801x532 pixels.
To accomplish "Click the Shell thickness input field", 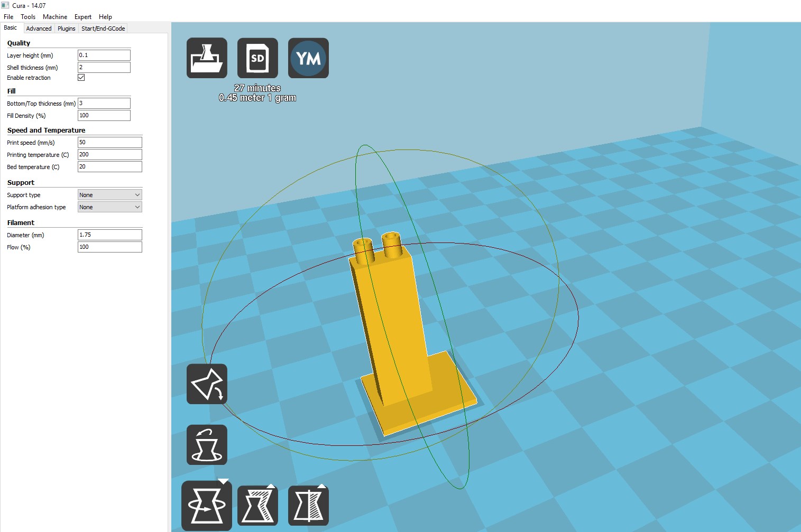I will [104, 67].
